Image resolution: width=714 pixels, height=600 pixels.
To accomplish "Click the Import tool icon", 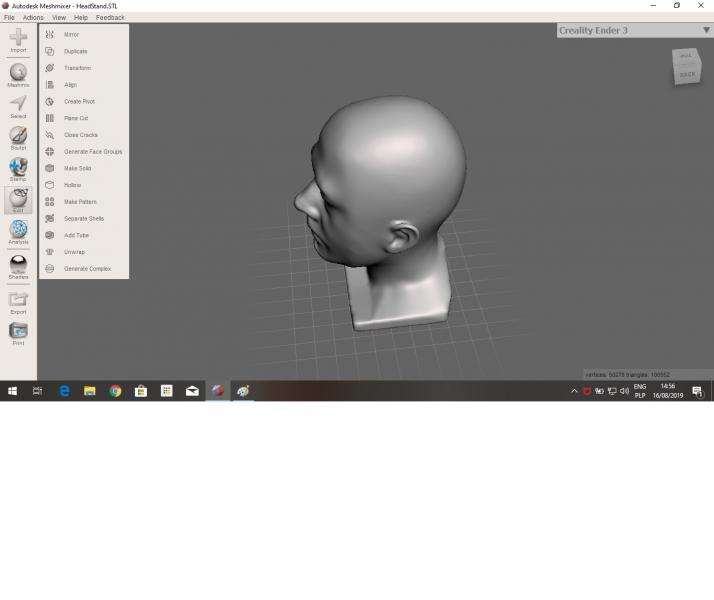I will pyautogui.click(x=18, y=39).
